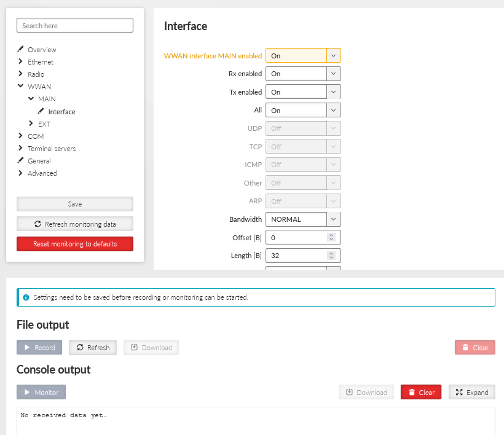This screenshot has width=504, height=435.
Task: Click the pencil icon next to Overview
Action: [x=20, y=49]
